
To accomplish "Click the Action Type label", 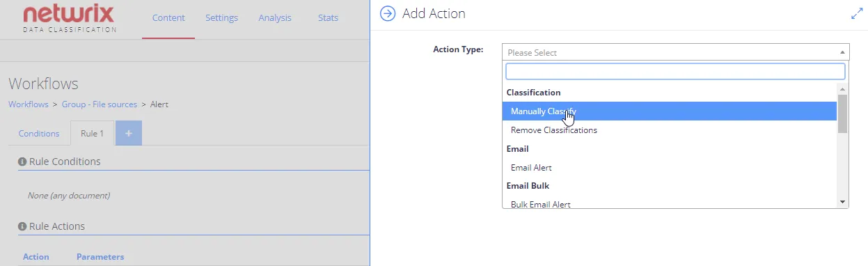I will (458, 49).
